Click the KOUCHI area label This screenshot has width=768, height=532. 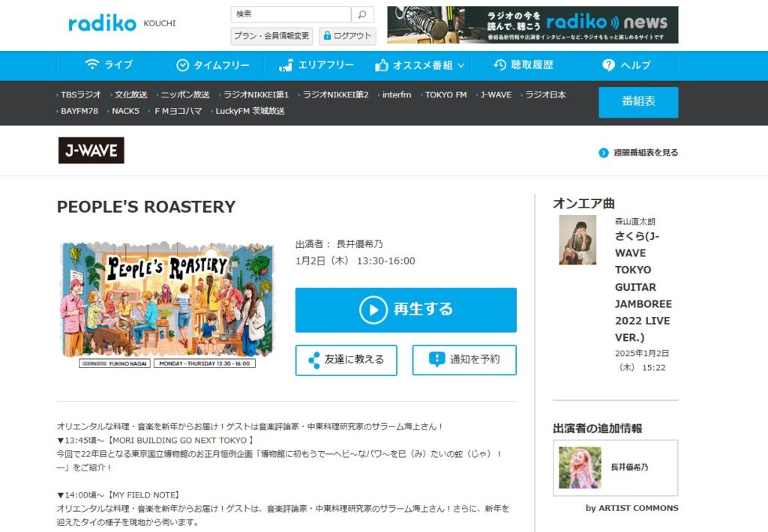[160, 23]
